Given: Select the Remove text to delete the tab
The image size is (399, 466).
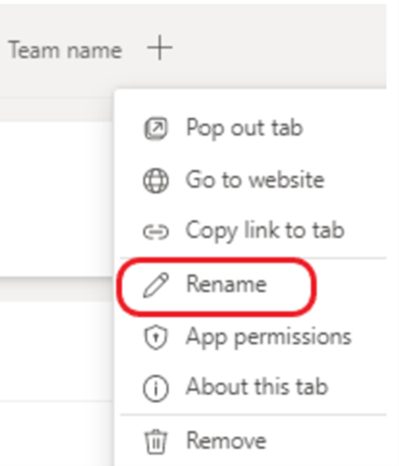Looking at the screenshot, I should pos(226,441).
